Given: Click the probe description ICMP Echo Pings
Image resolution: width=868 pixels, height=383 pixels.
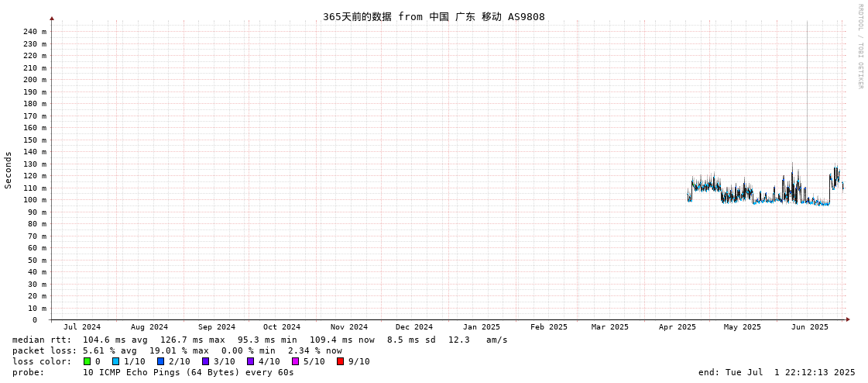Looking at the screenshot, I should (188, 372).
